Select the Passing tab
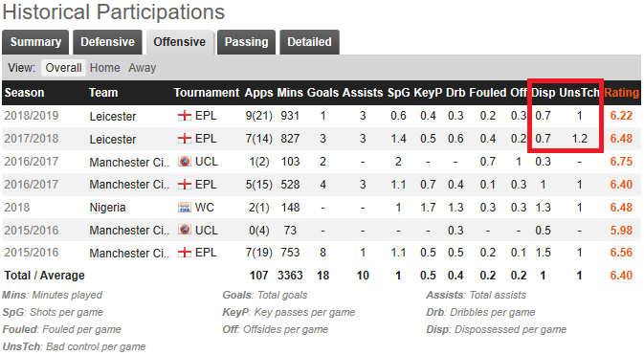The image size is (644, 355). (247, 42)
